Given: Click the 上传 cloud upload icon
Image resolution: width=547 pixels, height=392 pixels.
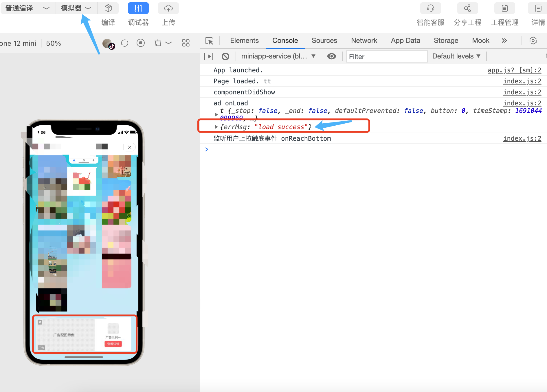Looking at the screenshot, I should point(168,8).
